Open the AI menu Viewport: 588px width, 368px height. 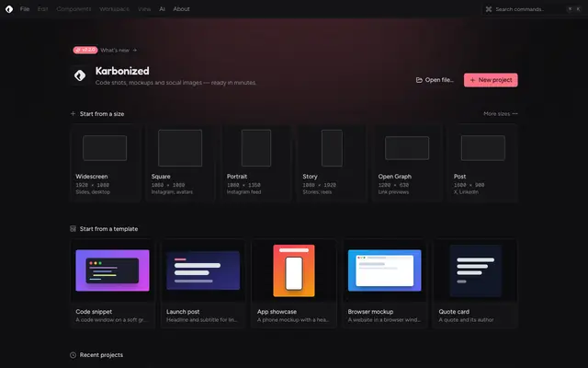[162, 9]
